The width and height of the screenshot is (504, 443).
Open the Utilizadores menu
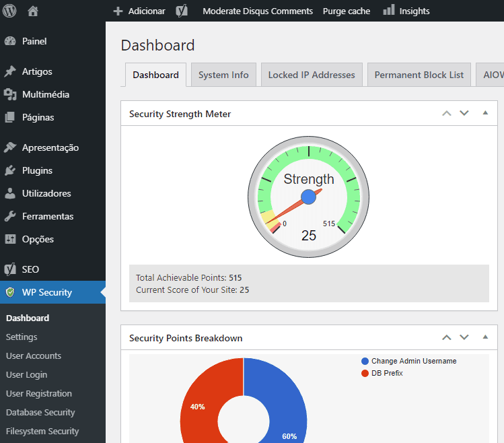click(x=46, y=193)
